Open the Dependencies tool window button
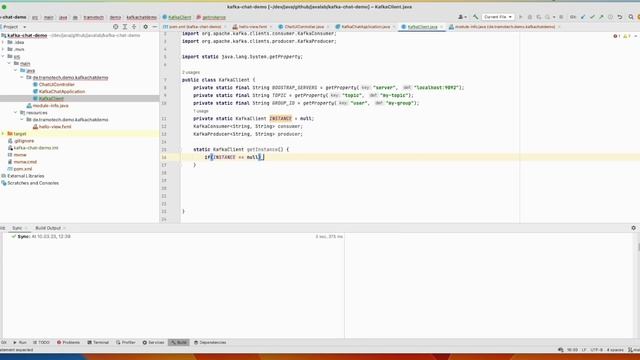The width and height of the screenshot is (640, 360). [210, 342]
